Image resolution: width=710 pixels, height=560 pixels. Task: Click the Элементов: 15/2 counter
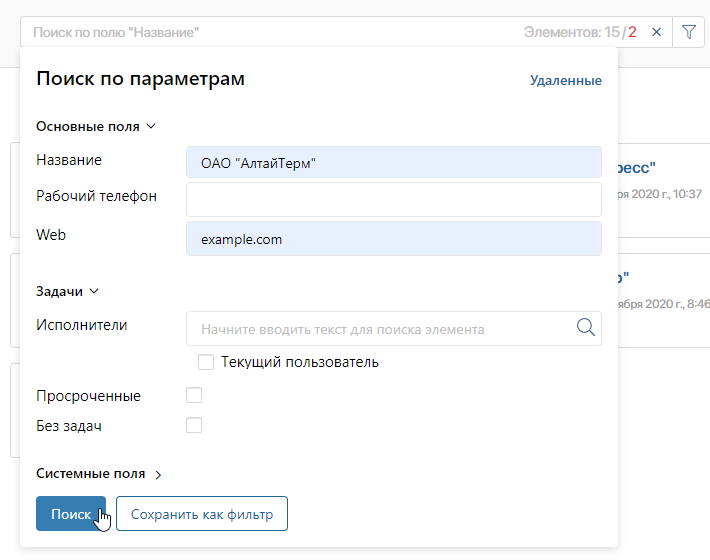[580, 32]
